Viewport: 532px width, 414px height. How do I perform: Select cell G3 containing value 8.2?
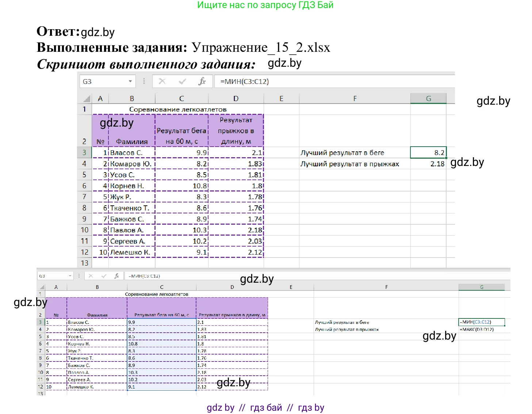click(x=429, y=152)
